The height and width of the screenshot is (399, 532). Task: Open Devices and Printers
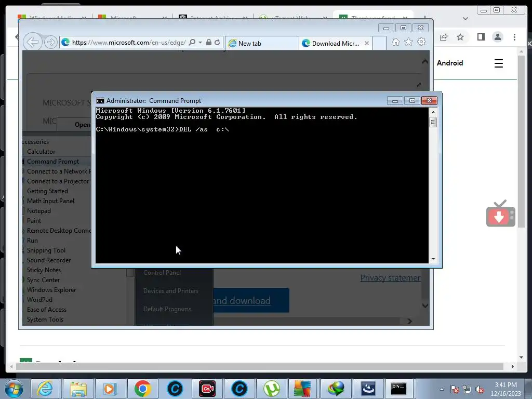click(x=170, y=291)
